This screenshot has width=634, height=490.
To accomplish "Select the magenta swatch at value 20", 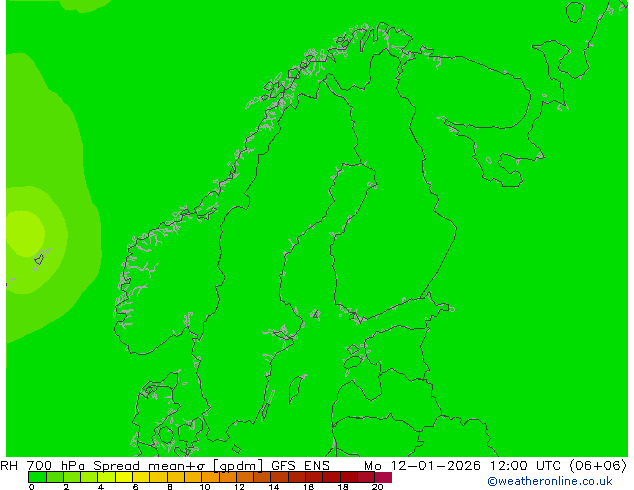I will click(x=383, y=477).
